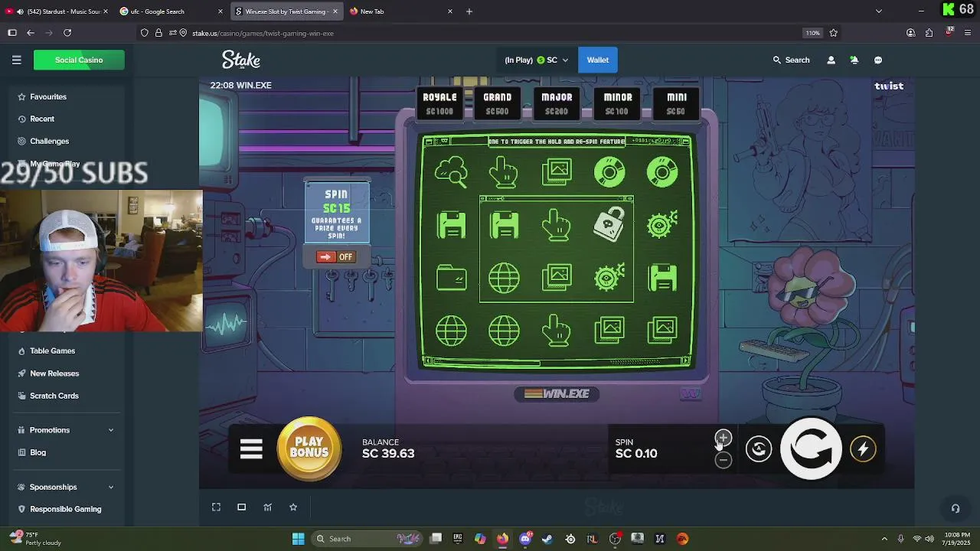Enter game fullscreen mode

(216, 507)
